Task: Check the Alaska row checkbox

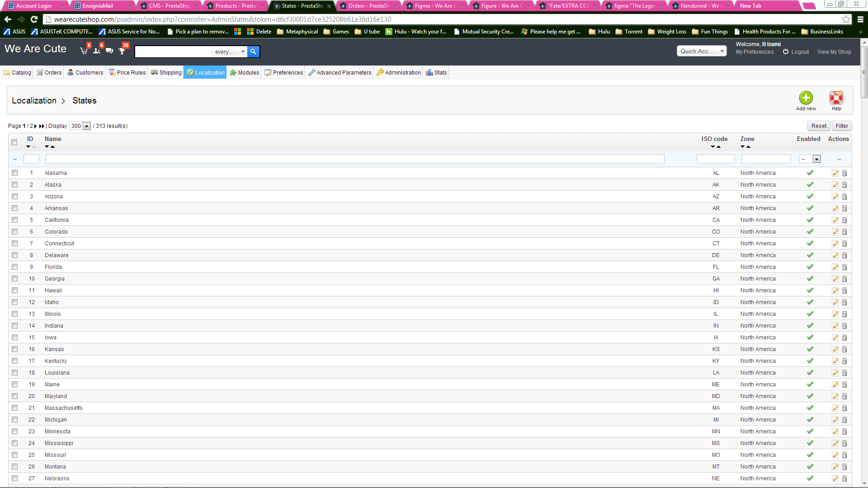Action: coord(14,185)
